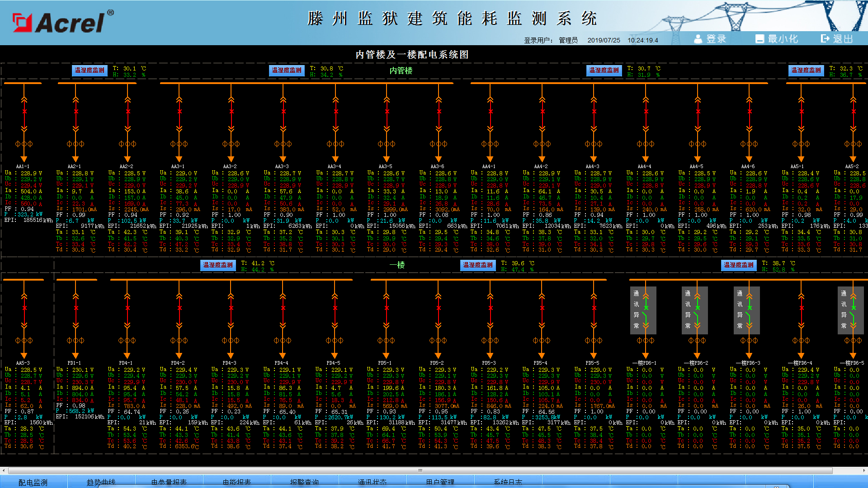This screenshot has height=488, width=868.
Task: Click the EPI value 152106kWh under PD1-1
Action: click(x=90, y=417)
